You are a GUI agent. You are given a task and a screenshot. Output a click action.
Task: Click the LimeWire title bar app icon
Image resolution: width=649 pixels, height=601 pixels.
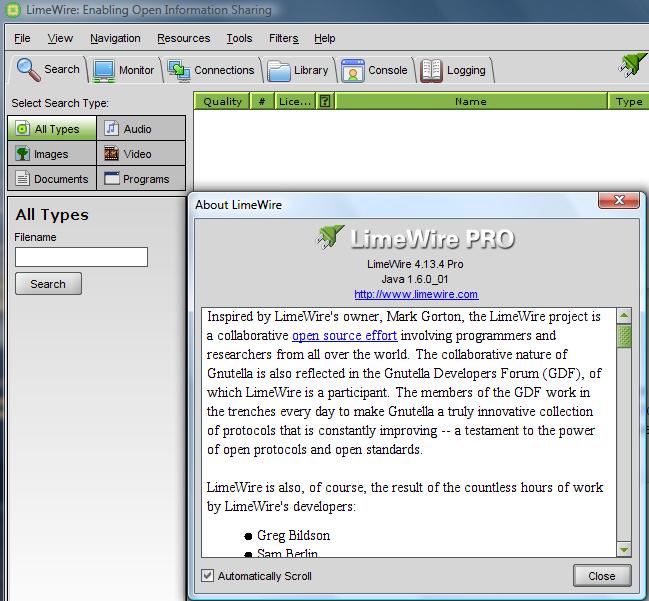(x=12, y=10)
